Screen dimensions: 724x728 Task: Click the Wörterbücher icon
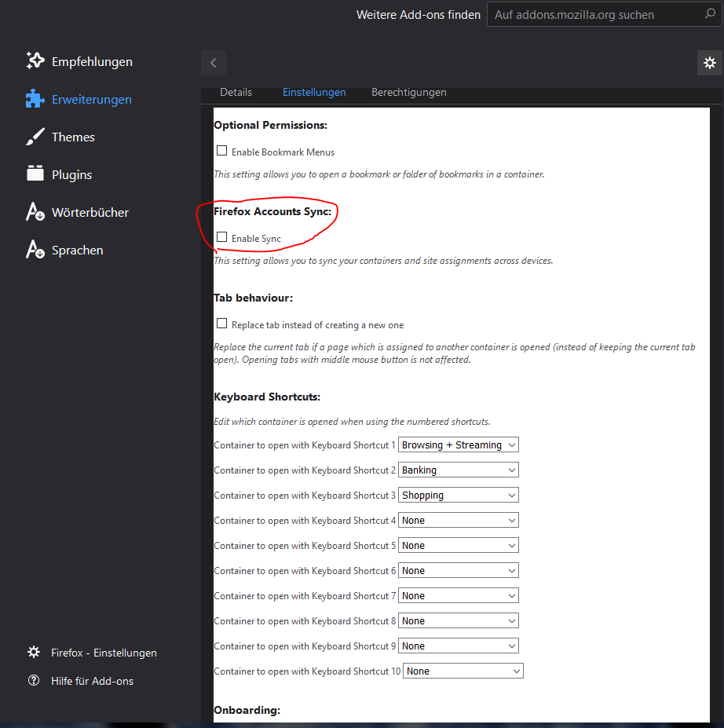click(35, 212)
